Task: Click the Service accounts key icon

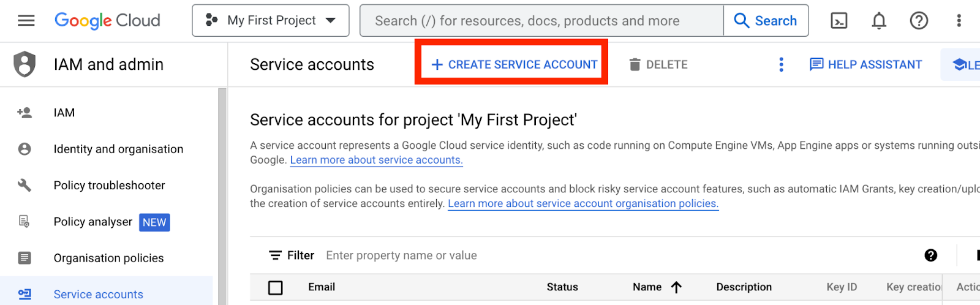Action: (x=24, y=294)
